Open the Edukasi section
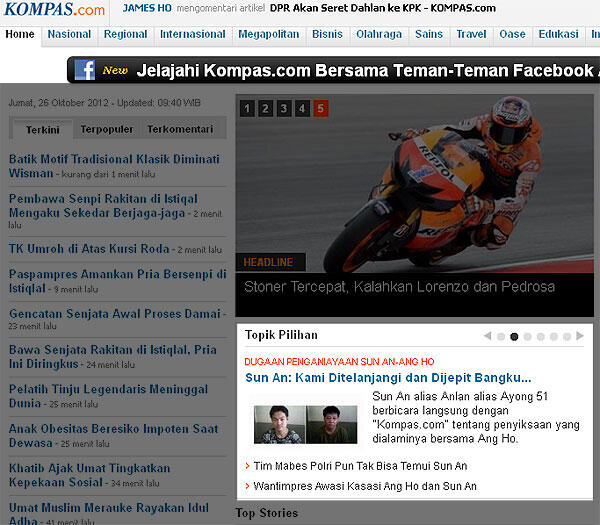This screenshot has height=525, width=600. pos(558,34)
